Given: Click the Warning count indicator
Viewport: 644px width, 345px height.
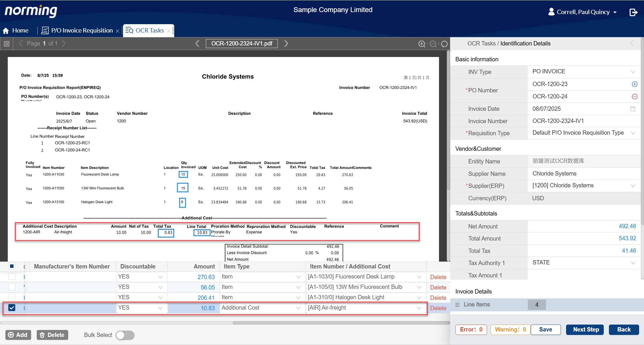Looking at the screenshot, I should [510, 330].
